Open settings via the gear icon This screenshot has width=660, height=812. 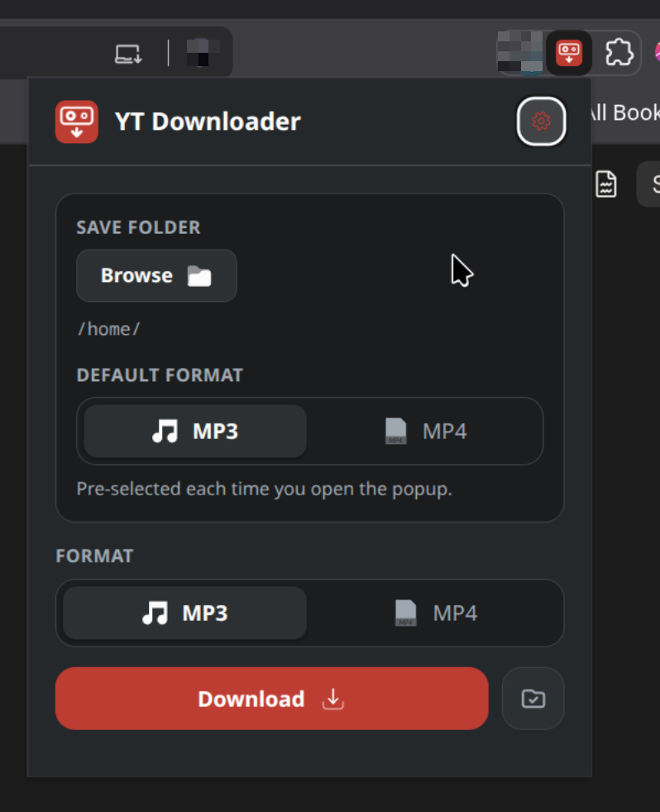[541, 122]
